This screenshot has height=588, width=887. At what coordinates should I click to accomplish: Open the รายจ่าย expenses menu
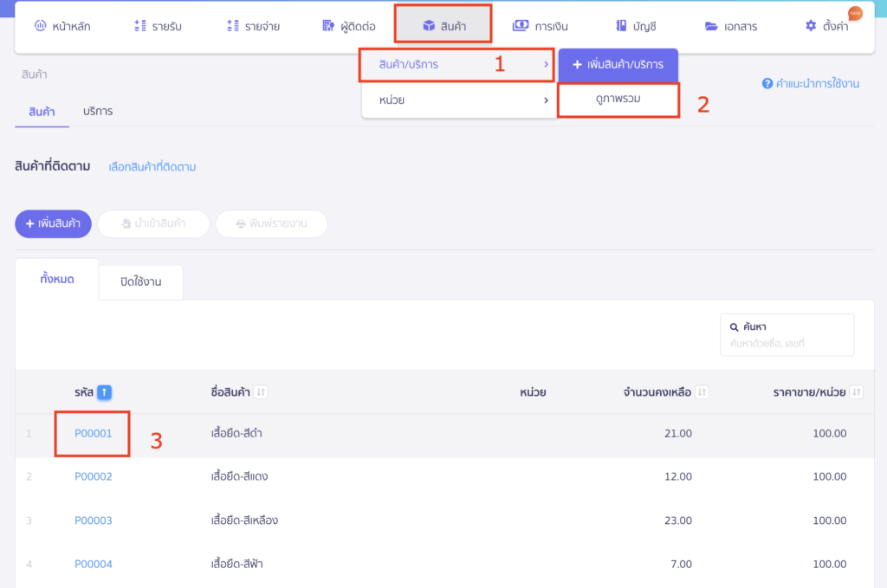coord(252,26)
